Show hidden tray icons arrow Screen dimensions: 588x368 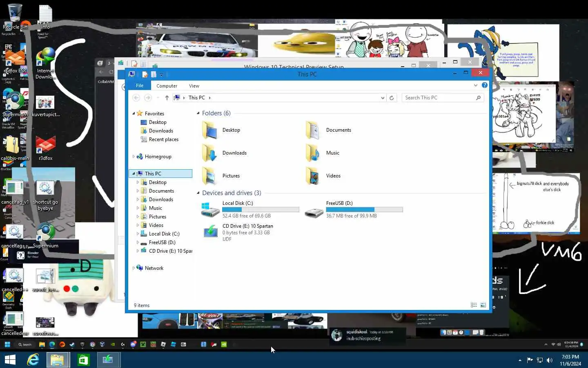point(520,360)
